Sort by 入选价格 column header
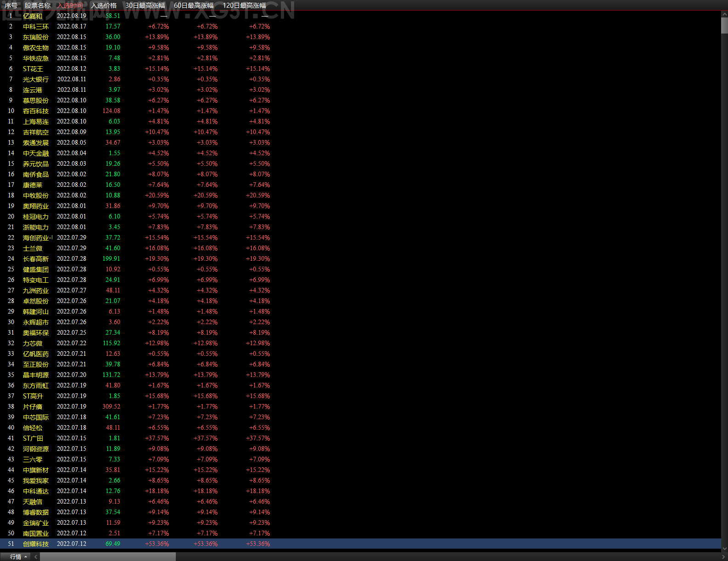 [x=104, y=6]
